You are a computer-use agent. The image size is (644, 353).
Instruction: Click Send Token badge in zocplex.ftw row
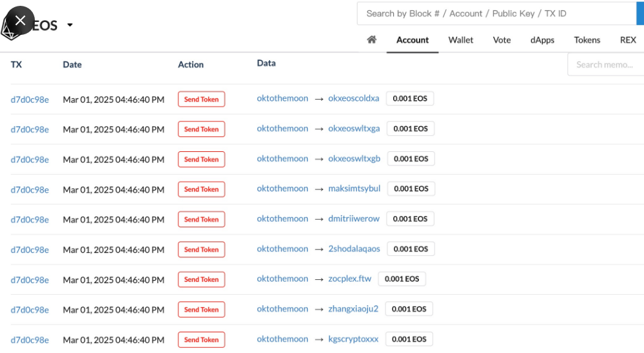coord(201,279)
